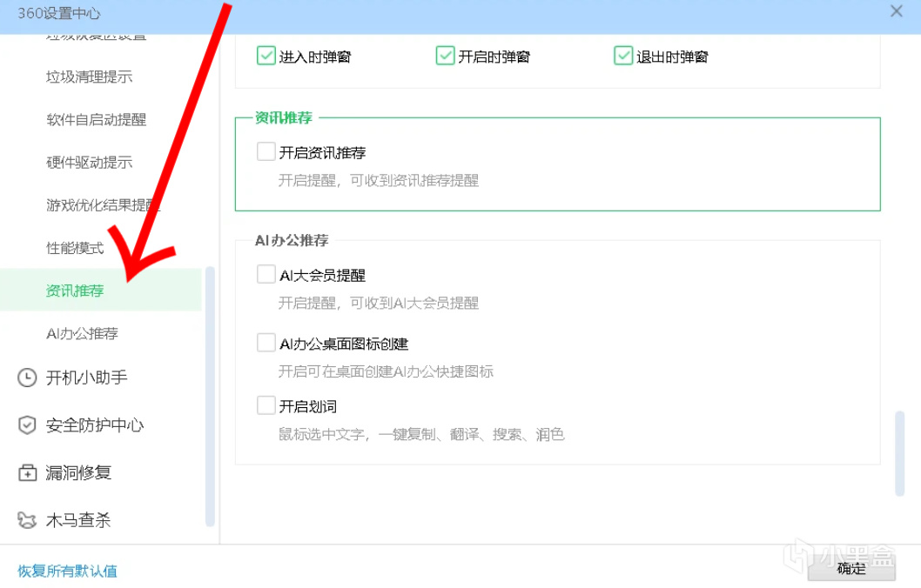Screen dimensions: 921x588
Task: Tick the AI大会员提醒 checkbox
Action: pos(266,274)
